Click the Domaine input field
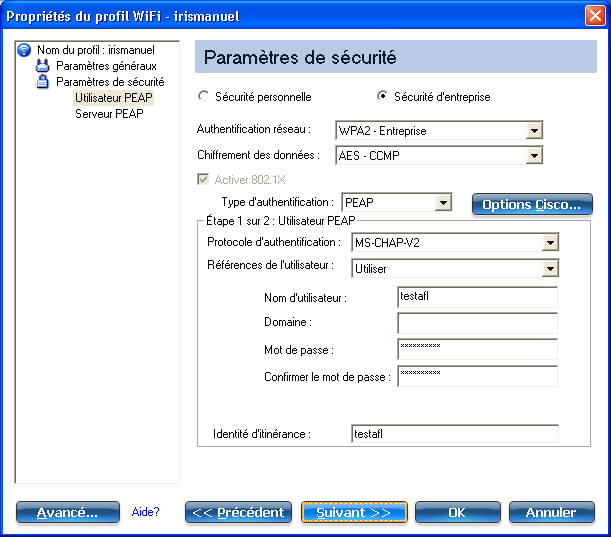This screenshot has width=611, height=537. [x=477, y=323]
